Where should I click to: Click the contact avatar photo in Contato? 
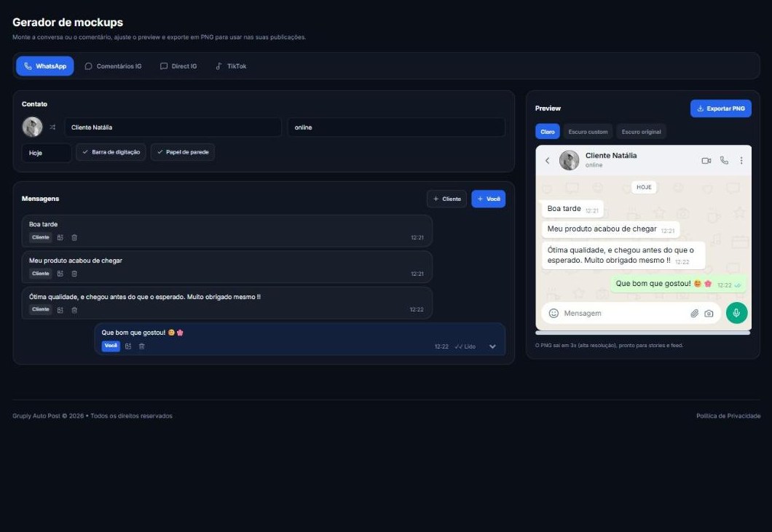(x=33, y=127)
